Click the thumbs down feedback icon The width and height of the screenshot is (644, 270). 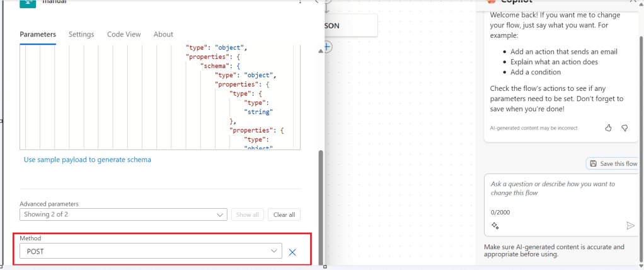pos(624,127)
